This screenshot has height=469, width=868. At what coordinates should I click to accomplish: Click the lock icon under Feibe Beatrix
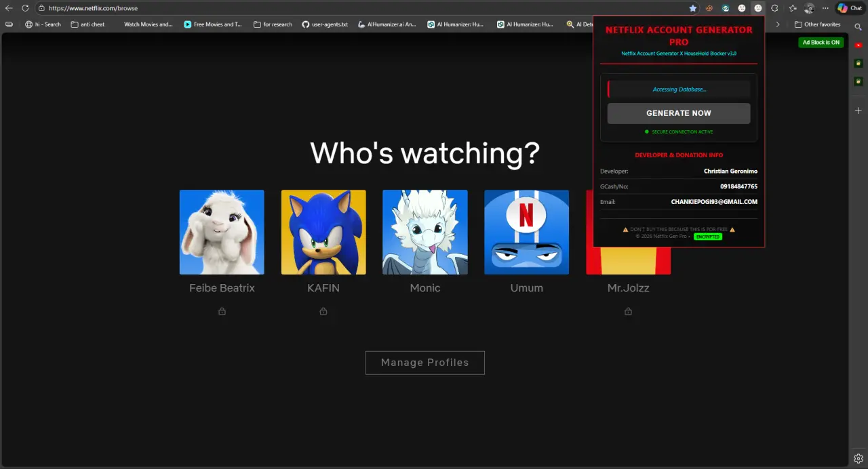click(222, 311)
